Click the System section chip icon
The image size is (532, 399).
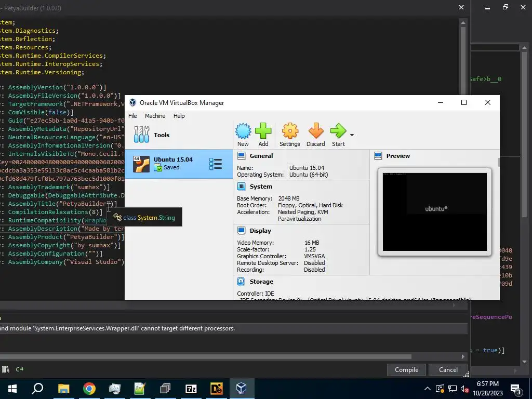(x=241, y=187)
